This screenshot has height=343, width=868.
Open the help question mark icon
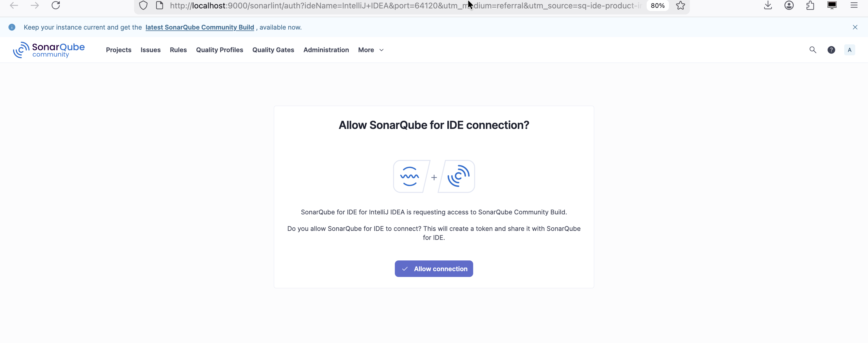pos(831,50)
